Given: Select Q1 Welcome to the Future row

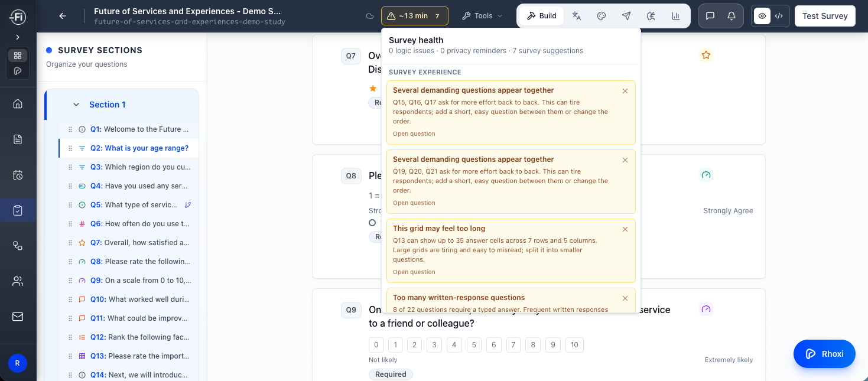Looking at the screenshot, I should pyautogui.click(x=129, y=129).
